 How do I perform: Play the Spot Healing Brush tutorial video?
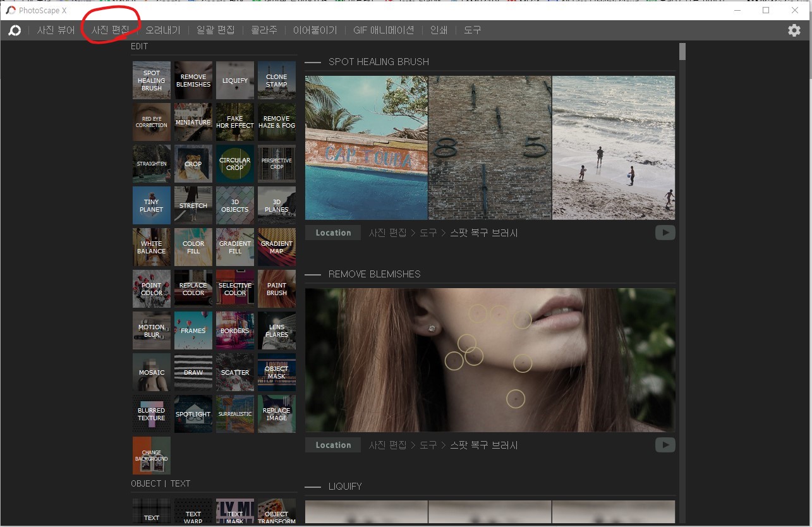pyautogui.click(x=665, y=233)
